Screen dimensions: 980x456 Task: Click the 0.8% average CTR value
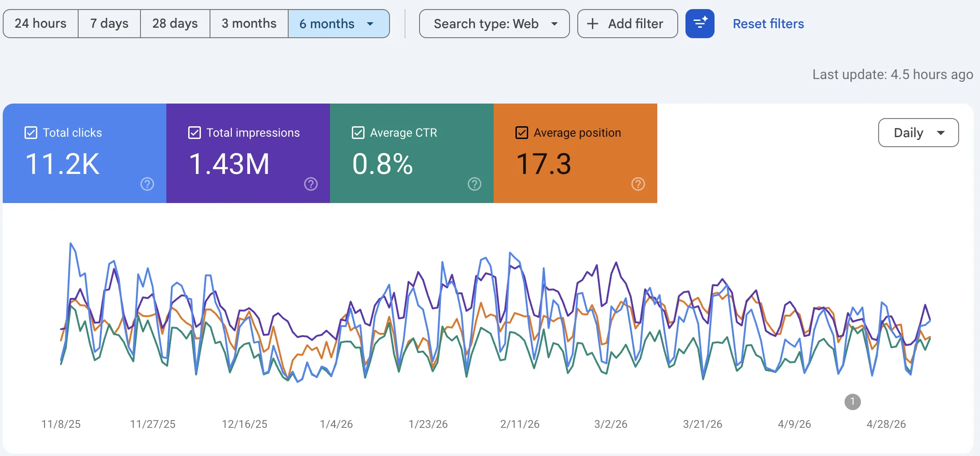pyautogui.click(x=382, y=164)
